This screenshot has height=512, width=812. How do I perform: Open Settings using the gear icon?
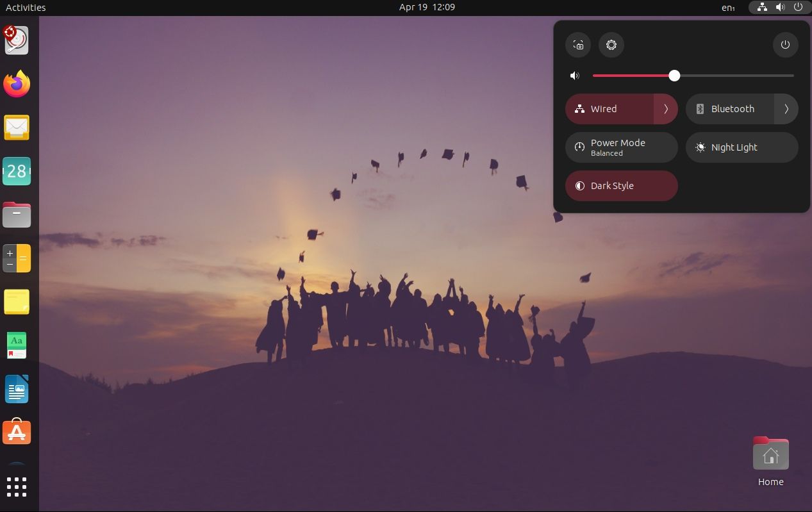click(611, 45)
